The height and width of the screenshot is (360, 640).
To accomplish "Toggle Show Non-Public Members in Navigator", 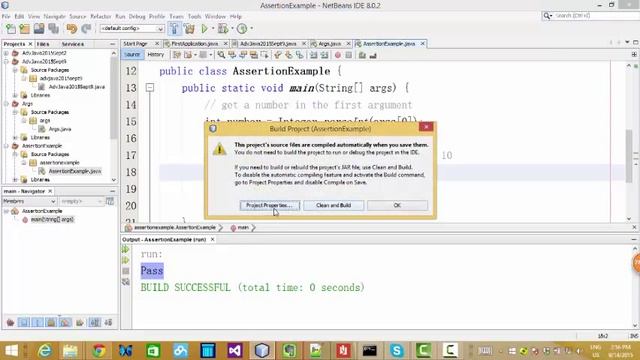I will [x=51, y=322].
